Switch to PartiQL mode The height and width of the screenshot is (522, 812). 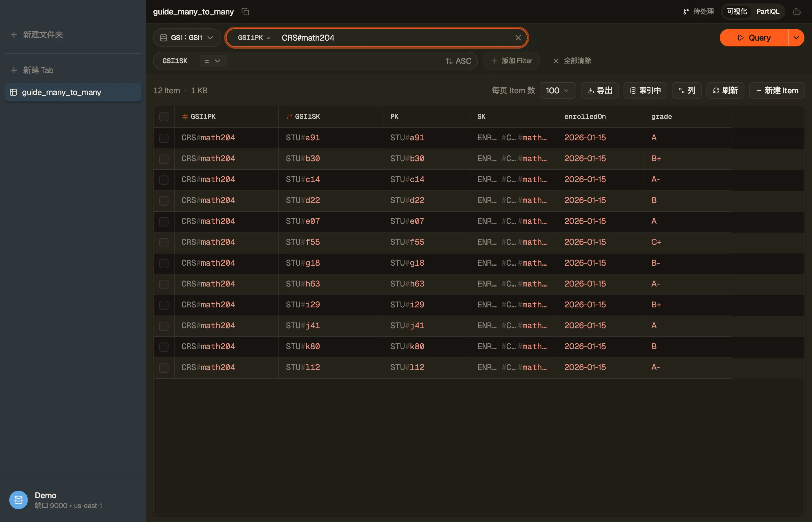point(768,12)
